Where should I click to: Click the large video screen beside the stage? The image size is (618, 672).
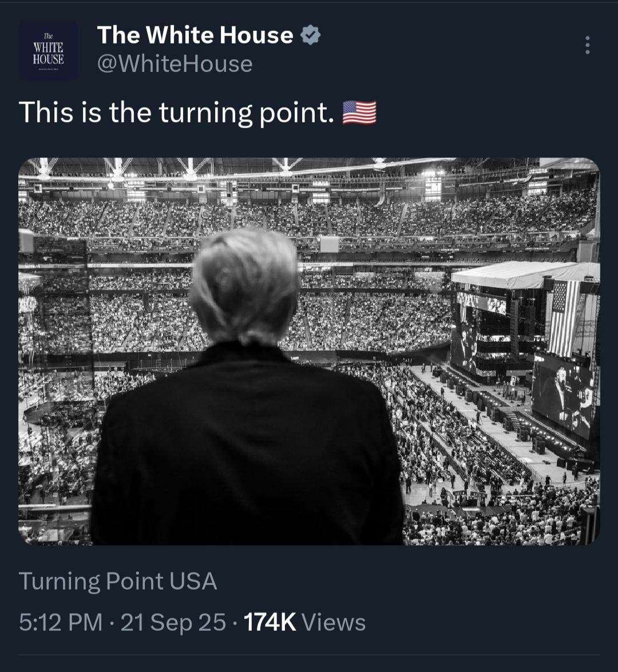point(564,395)
